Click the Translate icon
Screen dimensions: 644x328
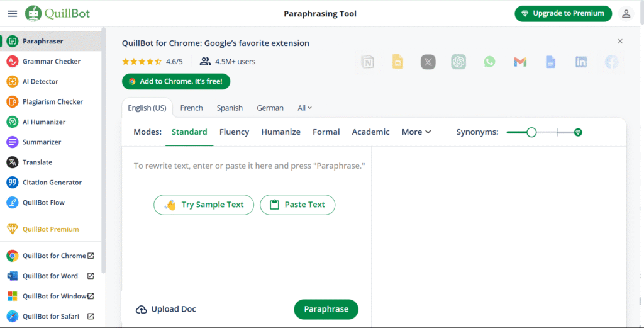(13, 162)
